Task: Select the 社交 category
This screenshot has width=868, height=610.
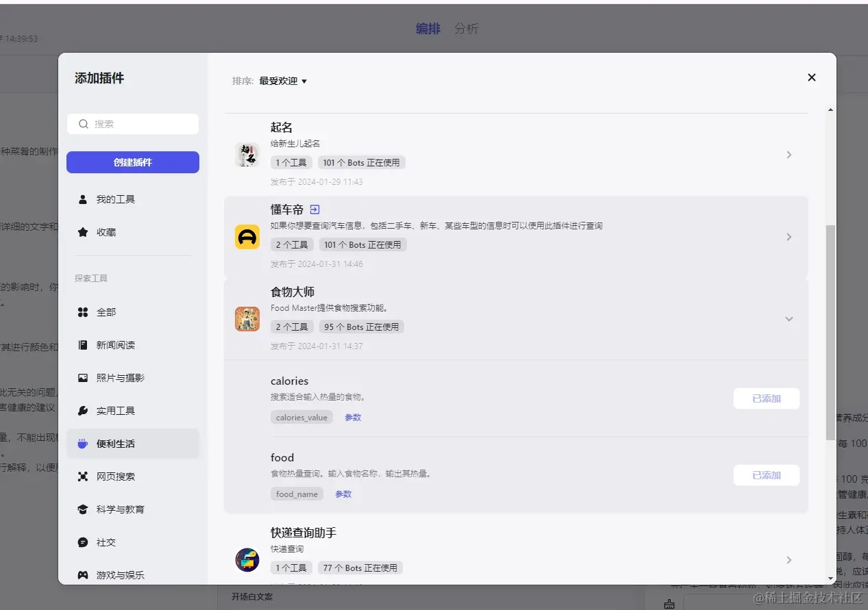Action: tap(133, 542)
